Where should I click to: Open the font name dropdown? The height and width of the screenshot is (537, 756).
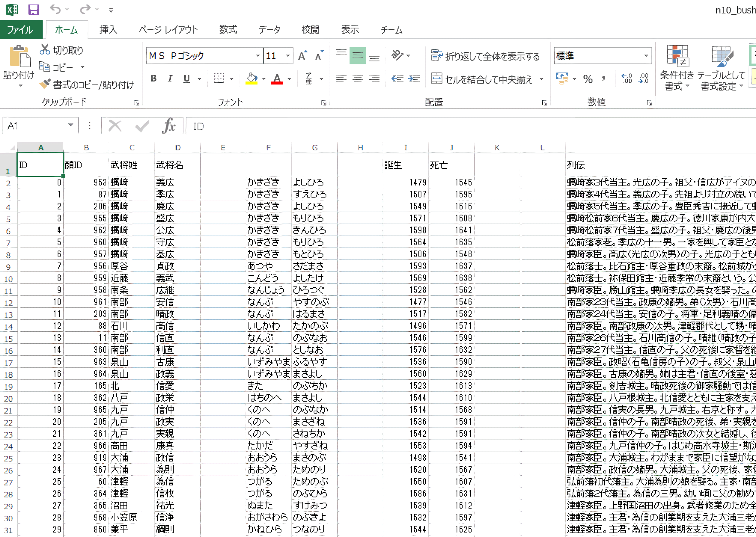[257, 56]
